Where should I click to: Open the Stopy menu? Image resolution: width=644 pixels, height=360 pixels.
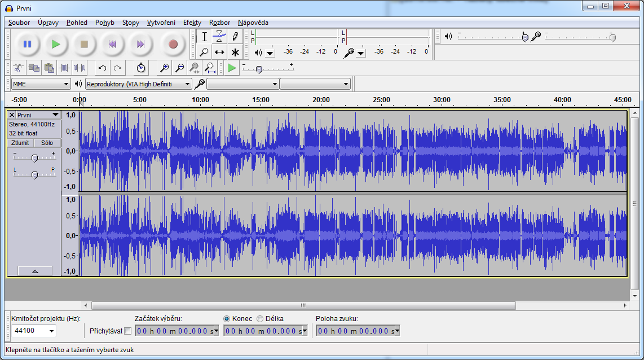131,23
